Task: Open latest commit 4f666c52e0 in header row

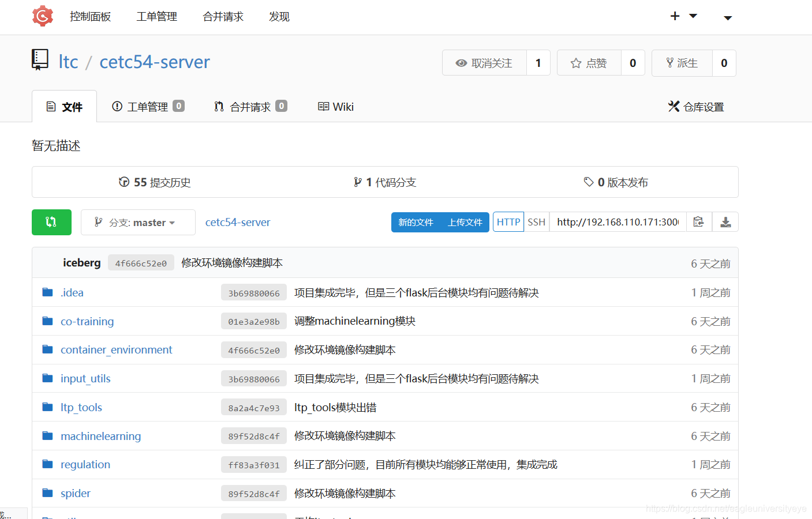Action: click(x=141, y=263)
